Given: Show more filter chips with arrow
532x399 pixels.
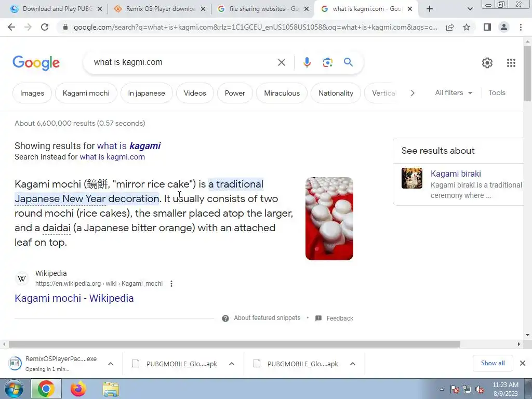Looking at the screenshot, I should coord(412,93).
